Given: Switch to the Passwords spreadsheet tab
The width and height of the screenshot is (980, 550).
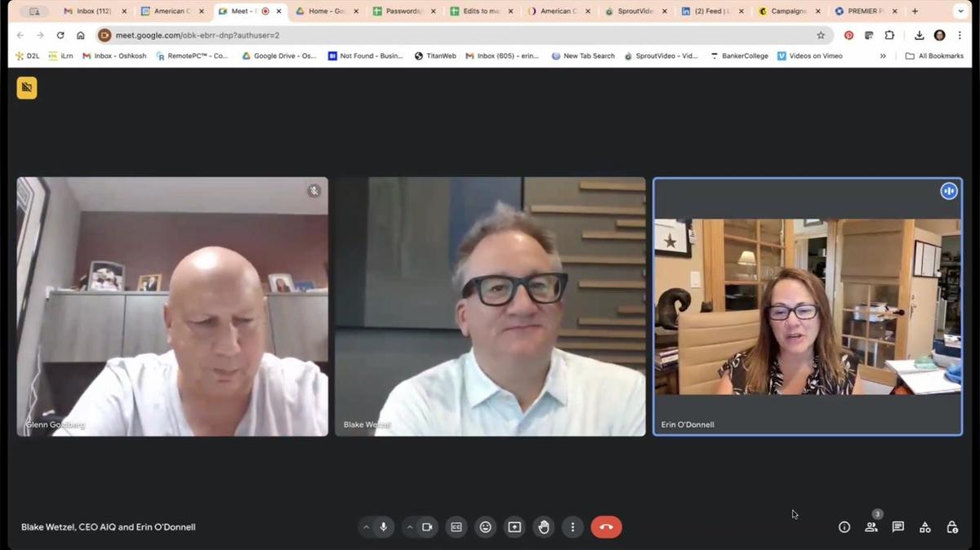Looking at the screenshot, I should pyautogui.click(x=401, y=11).
